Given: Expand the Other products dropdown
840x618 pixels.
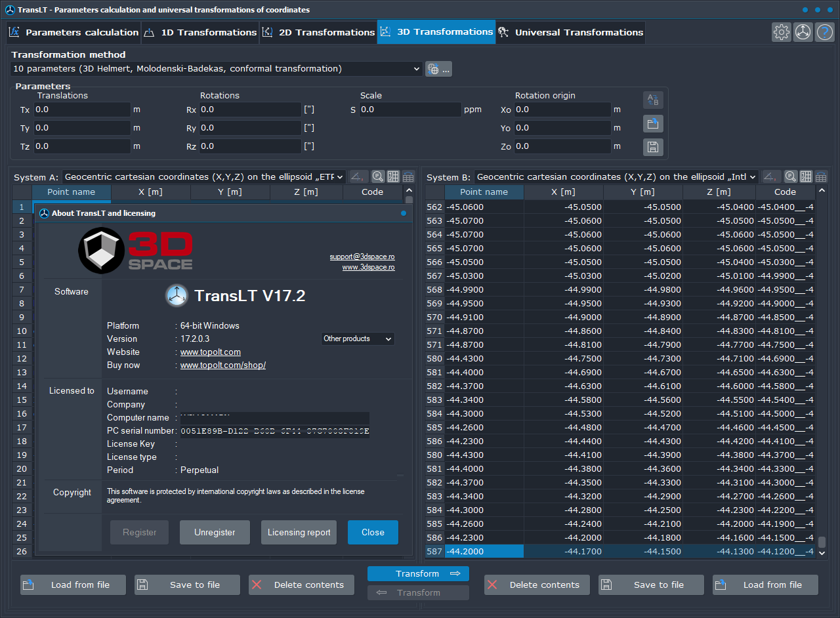Looking at the screenshot, I should 358,339.
